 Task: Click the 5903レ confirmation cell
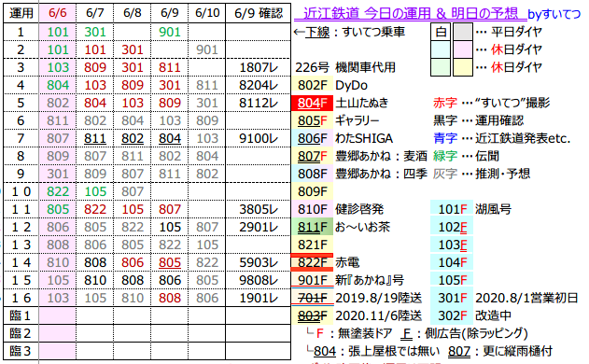click(258, 262)
